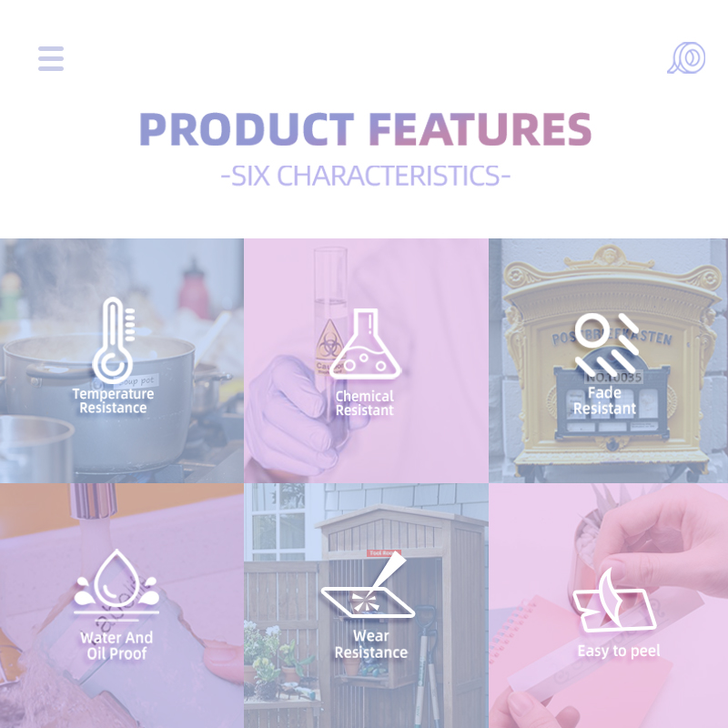The width and height of the screenshot is (728, 728).
Task: Select the Fade Resistant text
Action: (x=604, y=400)
